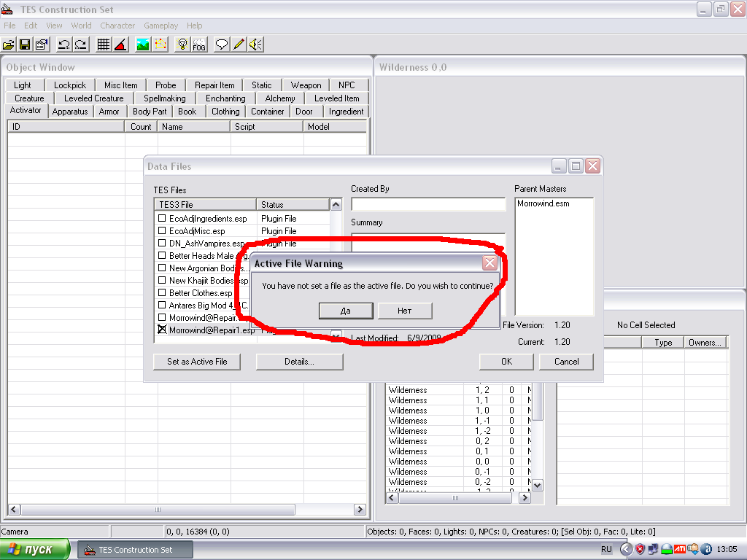This screenshot has height=560, width=747.
Task: Open the Character menu
Action: (x=117, y=26)
